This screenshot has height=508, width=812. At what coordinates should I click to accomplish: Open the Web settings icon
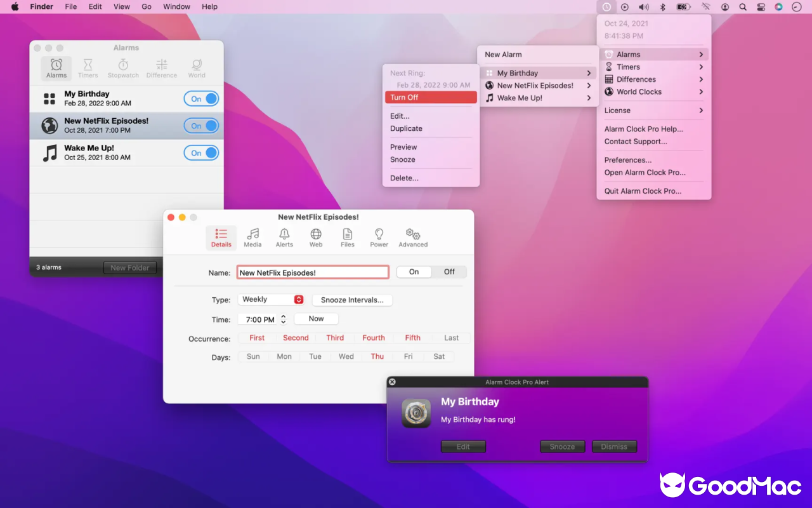coord(315,237)
